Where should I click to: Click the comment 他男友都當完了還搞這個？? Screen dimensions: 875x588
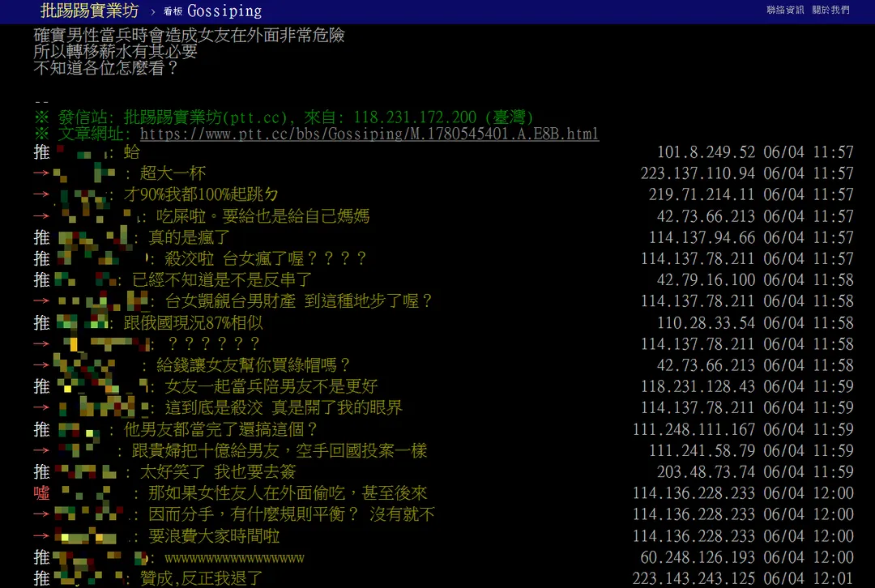coord(221,429)
